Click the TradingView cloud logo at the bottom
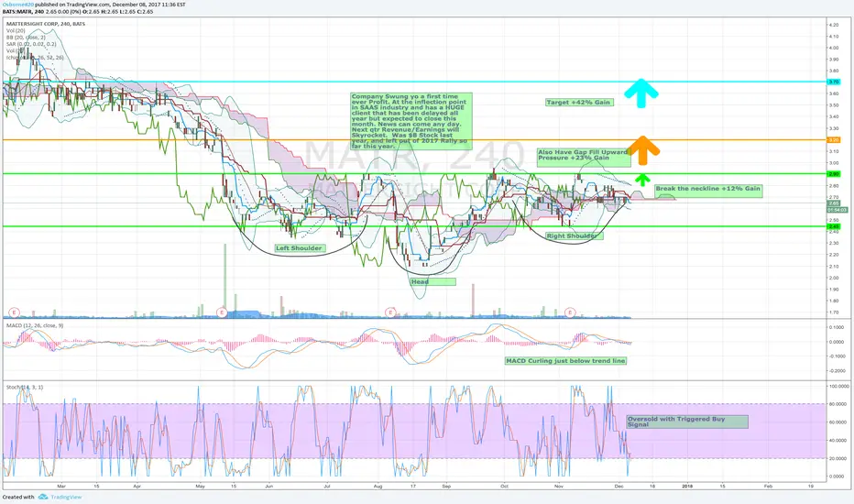 [43, 497]
